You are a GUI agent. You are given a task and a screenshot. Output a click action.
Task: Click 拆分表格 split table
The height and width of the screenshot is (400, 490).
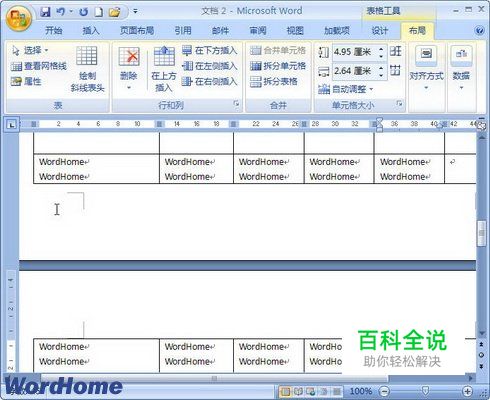[x=274, y=81]
